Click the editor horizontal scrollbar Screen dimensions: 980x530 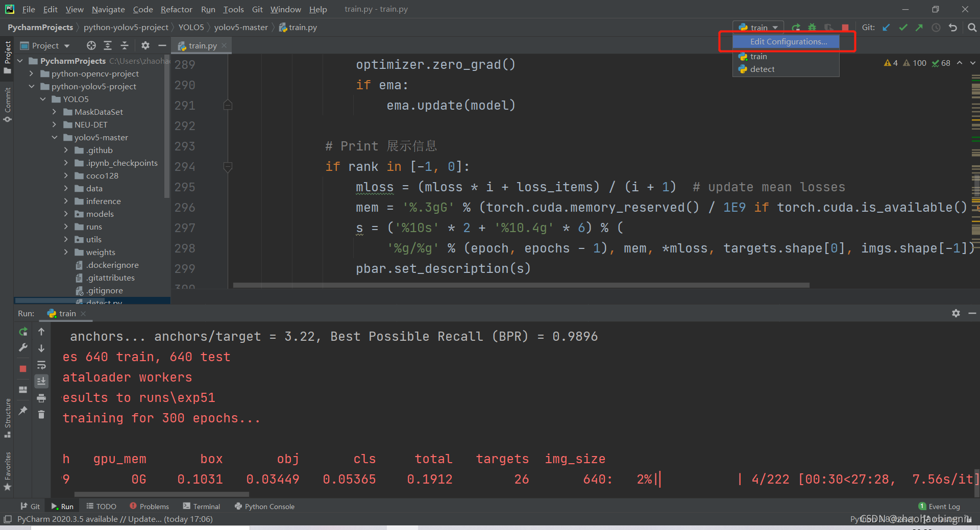(521, 285)
